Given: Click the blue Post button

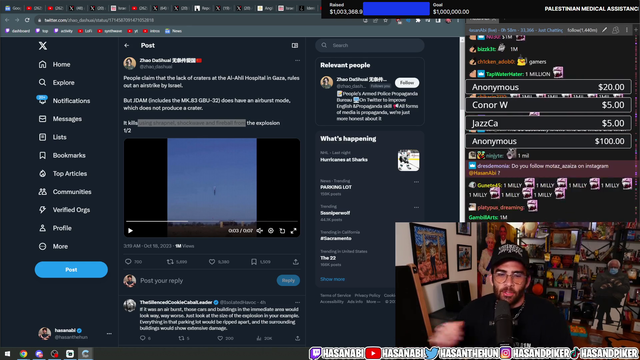Looking at the screenshot, I should coord(71,269).
